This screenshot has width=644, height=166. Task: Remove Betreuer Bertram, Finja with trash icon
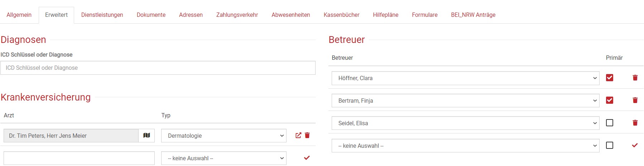point(635,100)
